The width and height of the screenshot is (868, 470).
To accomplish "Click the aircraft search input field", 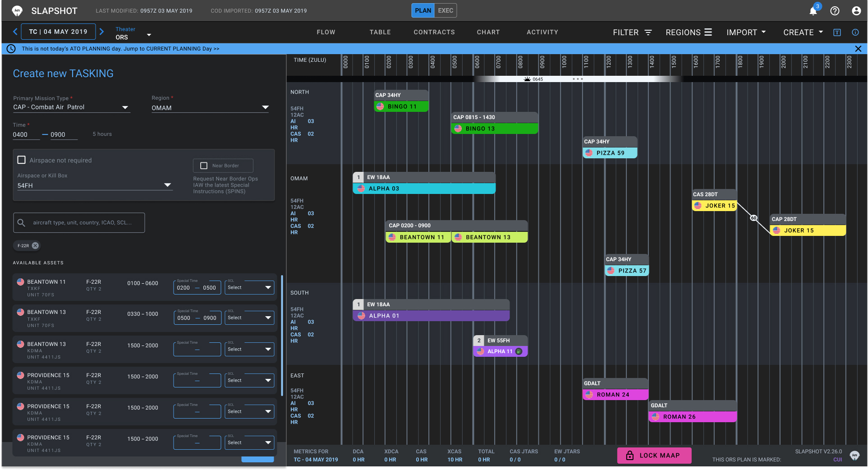I will pos(79,223).
